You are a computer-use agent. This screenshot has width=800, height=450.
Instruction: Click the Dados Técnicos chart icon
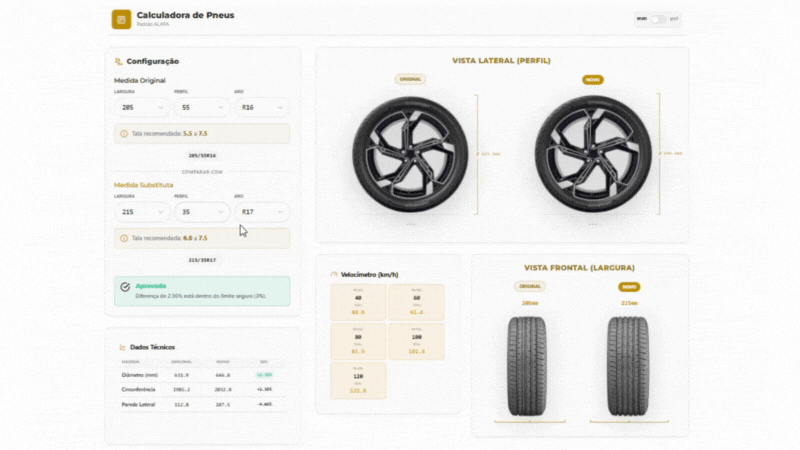point(119,346)
